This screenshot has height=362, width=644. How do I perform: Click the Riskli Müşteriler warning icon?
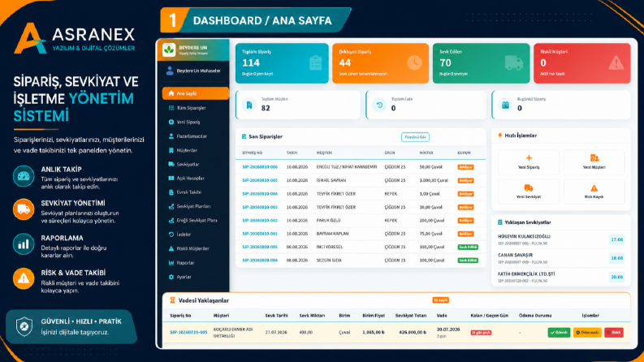[x=171, y=248]
